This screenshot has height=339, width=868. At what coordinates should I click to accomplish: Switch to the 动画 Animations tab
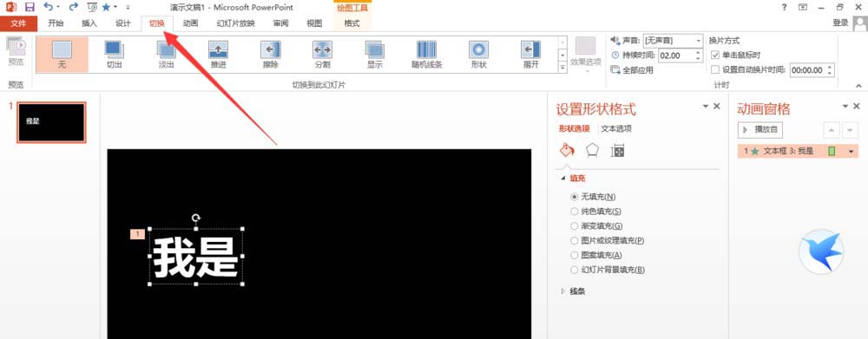coord(191,23)
